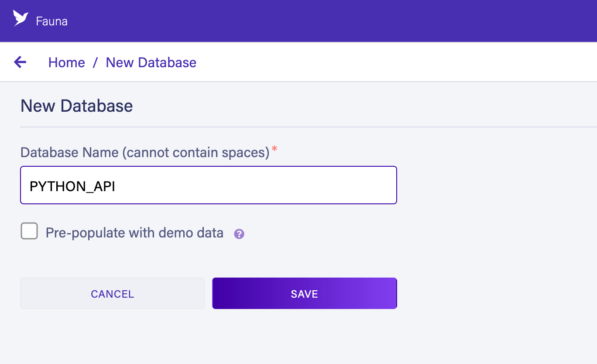Click the 'Database Name (cannot contain spaces)' label
Viewport: 597px width, 364px height.
click(x=145, y=152)
